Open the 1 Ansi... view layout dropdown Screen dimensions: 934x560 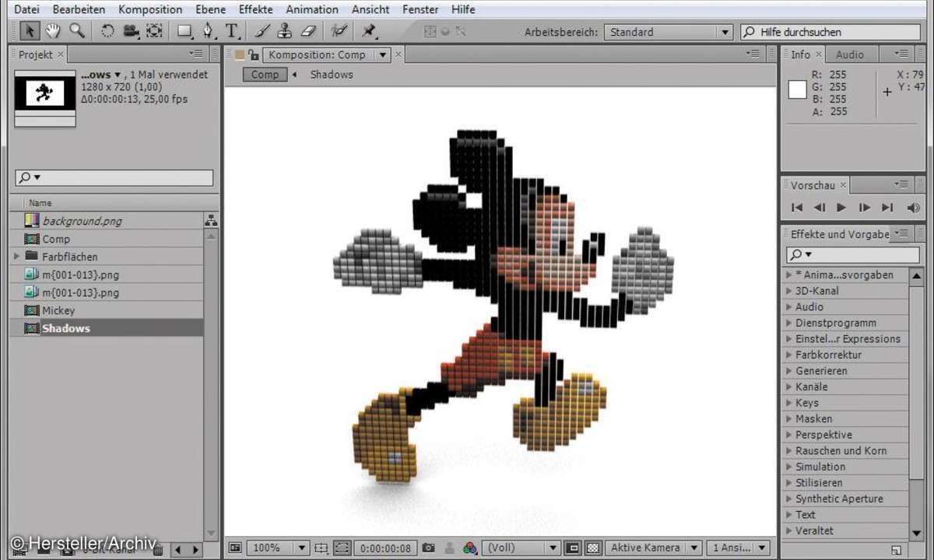[x=739, y=548]
